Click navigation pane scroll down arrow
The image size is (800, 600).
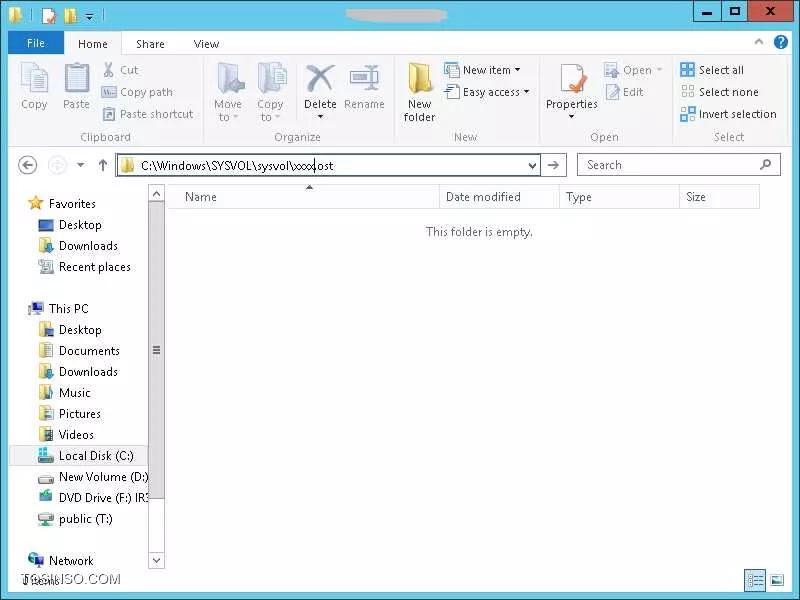click(156, 560)
